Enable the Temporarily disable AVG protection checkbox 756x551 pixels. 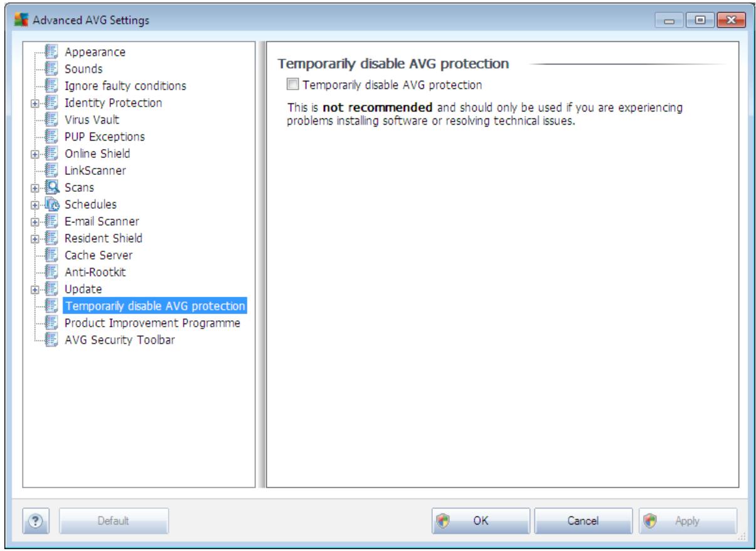click(292, 83)
